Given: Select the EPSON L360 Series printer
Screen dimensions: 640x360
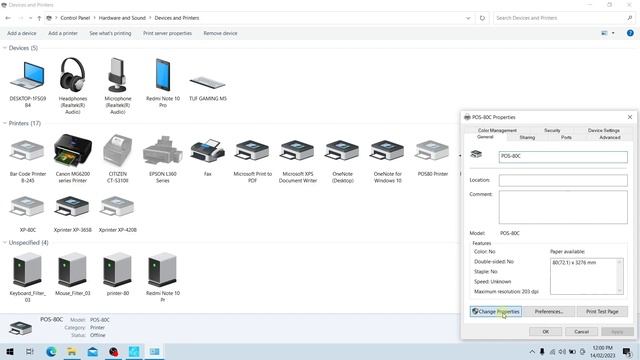Looking at the screenshot, I should 162,159.
